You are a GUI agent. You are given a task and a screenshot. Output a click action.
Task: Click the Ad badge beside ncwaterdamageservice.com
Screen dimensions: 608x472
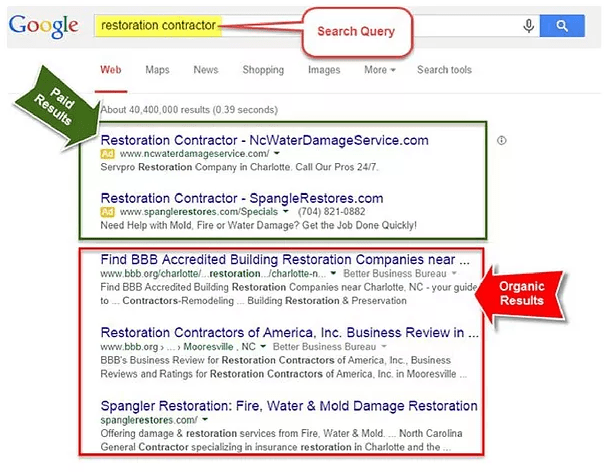pos(107,154)
